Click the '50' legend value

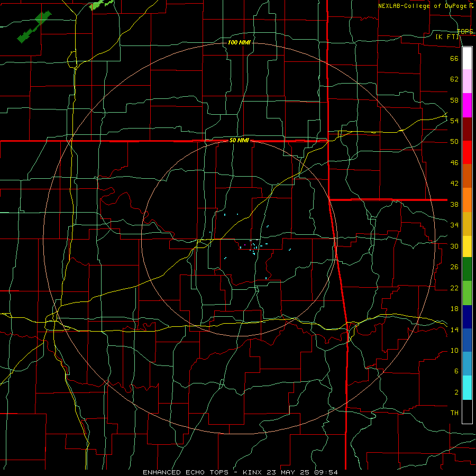click(x=454, y=142)
